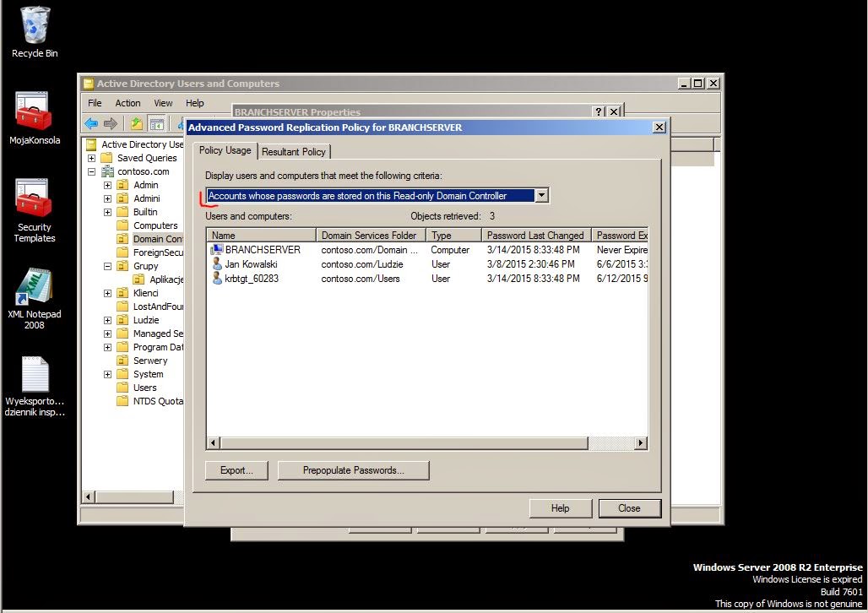This screenshot has width=868, height=613.
Task: Open the criteria dropdown arrow
Action: click(542, 196)
